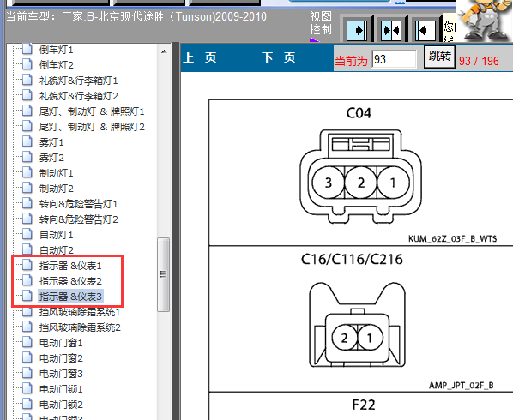
Task: Open 自动灯1 diagram
Action: [57, 235]
